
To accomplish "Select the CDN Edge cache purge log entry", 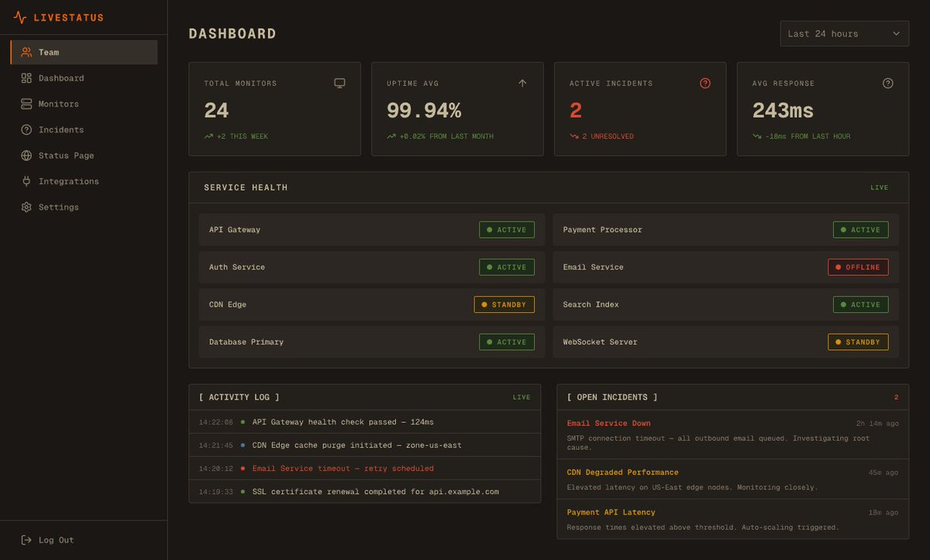I will coord(364,445).
